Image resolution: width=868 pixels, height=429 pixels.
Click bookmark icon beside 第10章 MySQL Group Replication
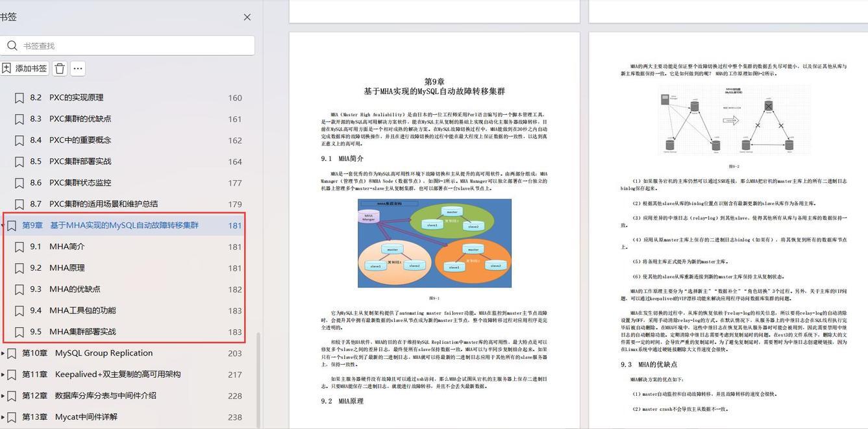click(12, 354)
